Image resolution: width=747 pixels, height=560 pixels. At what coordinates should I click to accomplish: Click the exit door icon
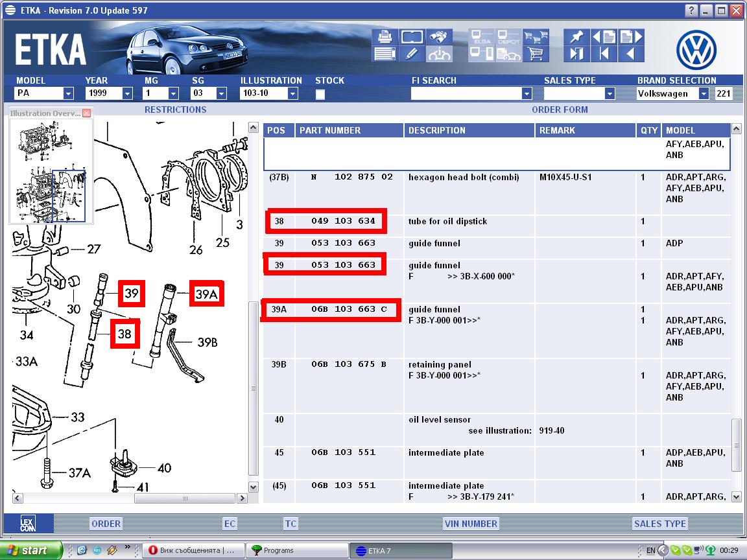click(576, 54)
